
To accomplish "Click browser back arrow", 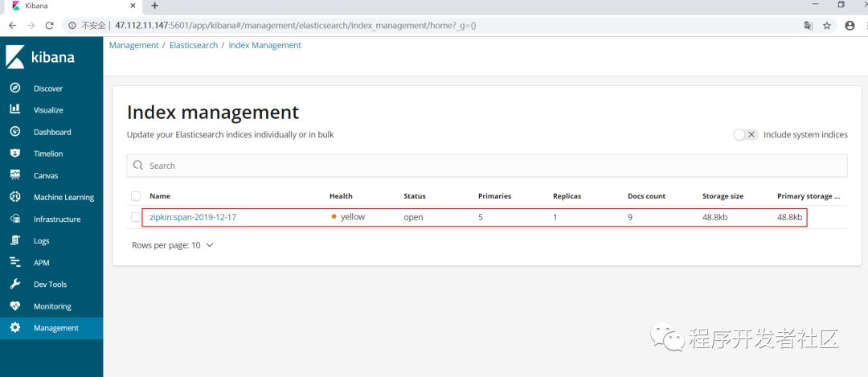I will [12, 26].
